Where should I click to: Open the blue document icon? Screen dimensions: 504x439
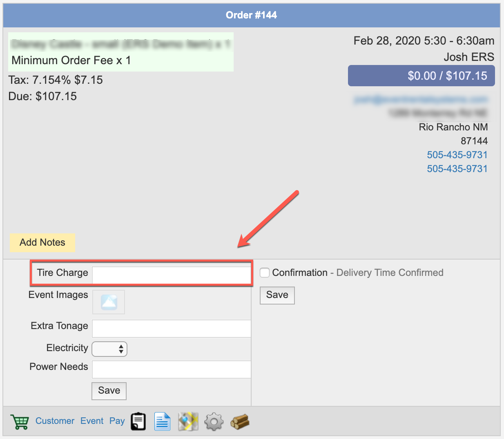point(162,421)
